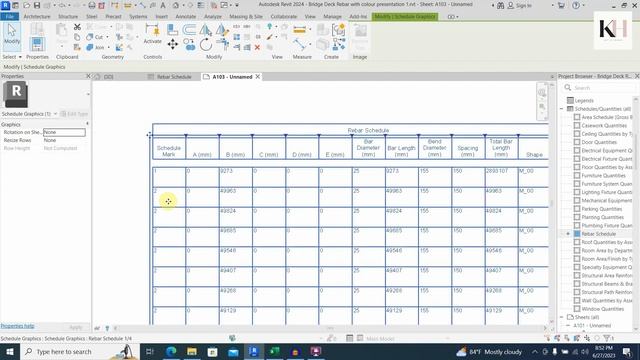Select Legends in Project Browser

point(584,100)
